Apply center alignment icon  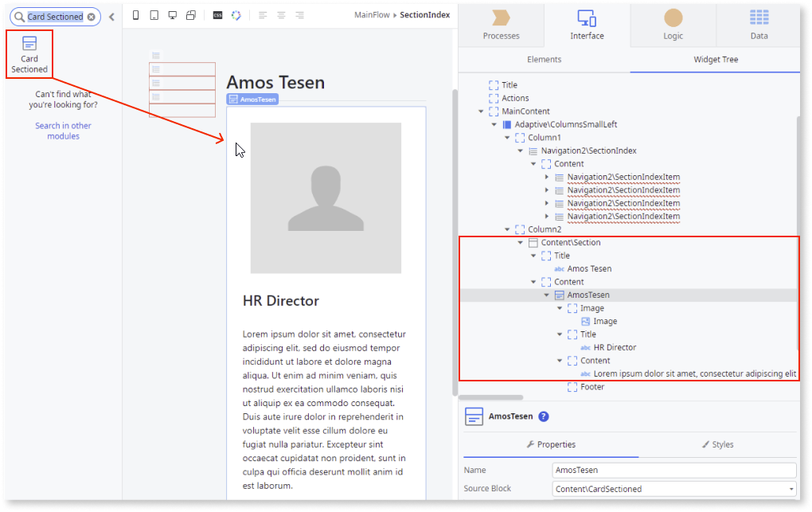click(x=281, y=15)
